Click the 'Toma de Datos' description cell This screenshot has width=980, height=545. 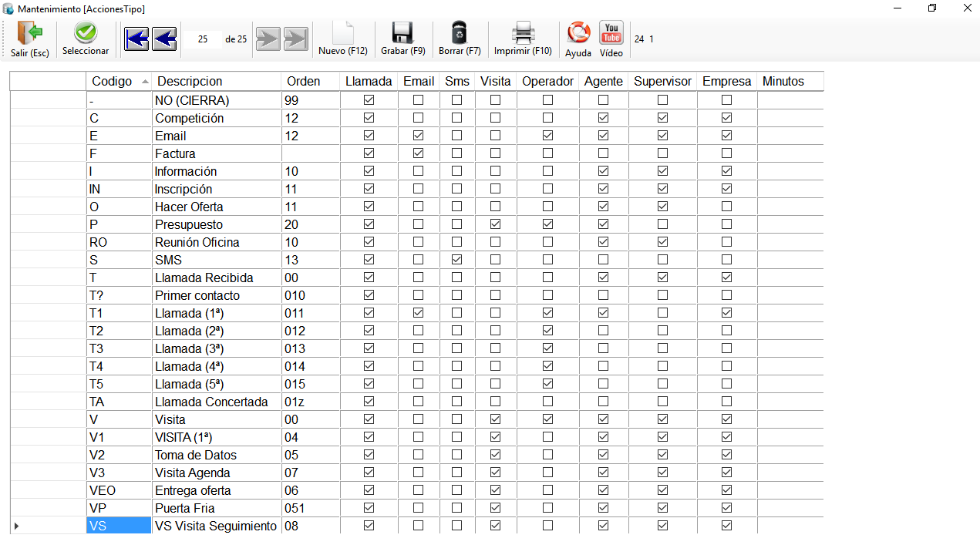pyautogui.click(x=217, y=455)
